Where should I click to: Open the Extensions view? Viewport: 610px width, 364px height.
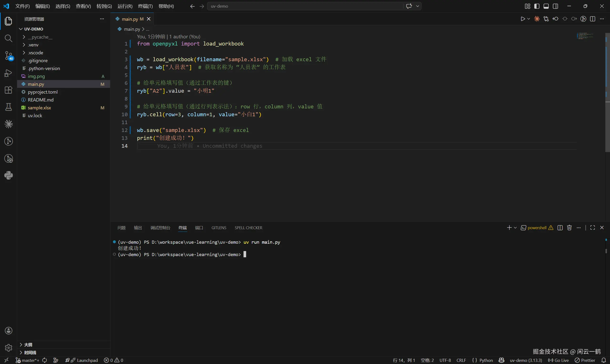[x=8, y=90]
